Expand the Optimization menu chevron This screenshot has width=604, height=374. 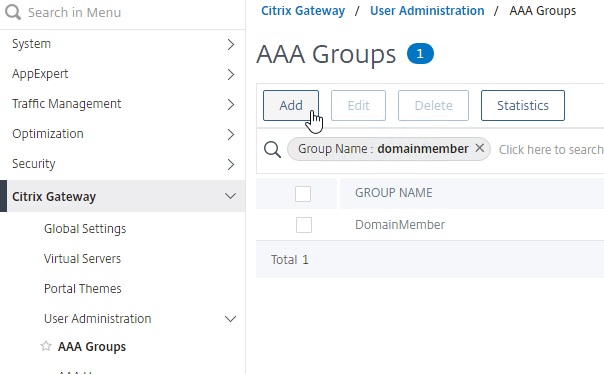tap(231, 134)
